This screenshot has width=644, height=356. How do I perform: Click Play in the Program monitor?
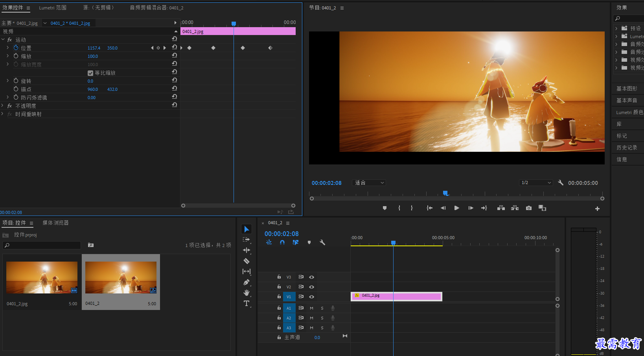(456, 208)
